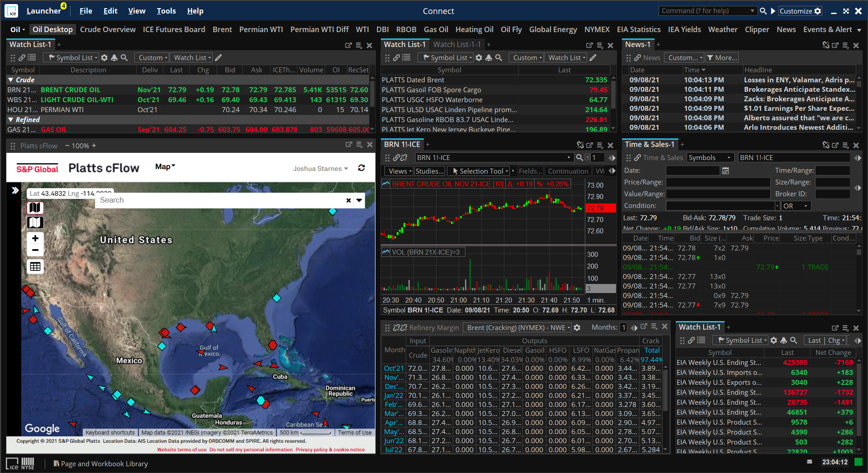Open Page and Workbook Library
Image resolution: width=868 pixels, height=473 pixels.
100,464
